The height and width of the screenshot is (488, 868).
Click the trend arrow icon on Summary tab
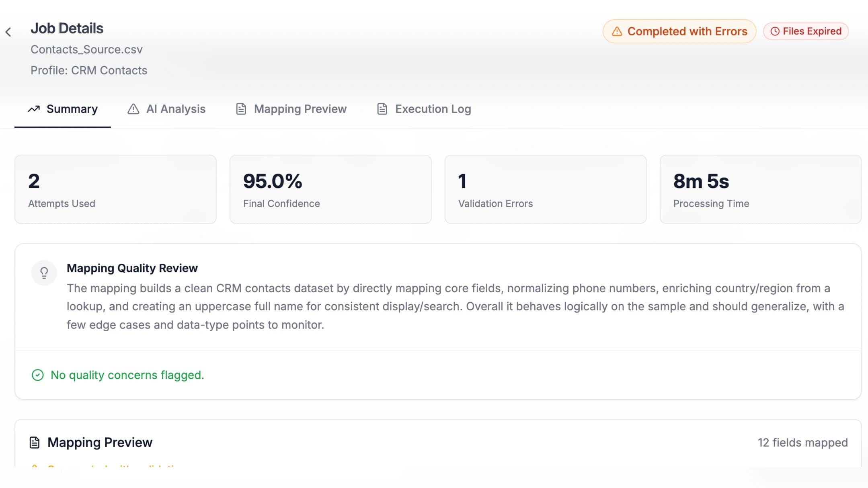pyautogui.click(x=34, y=109)
